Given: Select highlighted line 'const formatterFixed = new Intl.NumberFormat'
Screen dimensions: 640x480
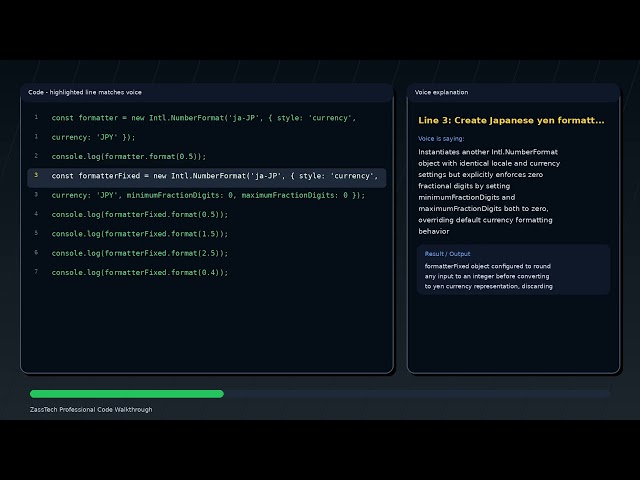Looking at the screenshot, I should coord(207,178).
